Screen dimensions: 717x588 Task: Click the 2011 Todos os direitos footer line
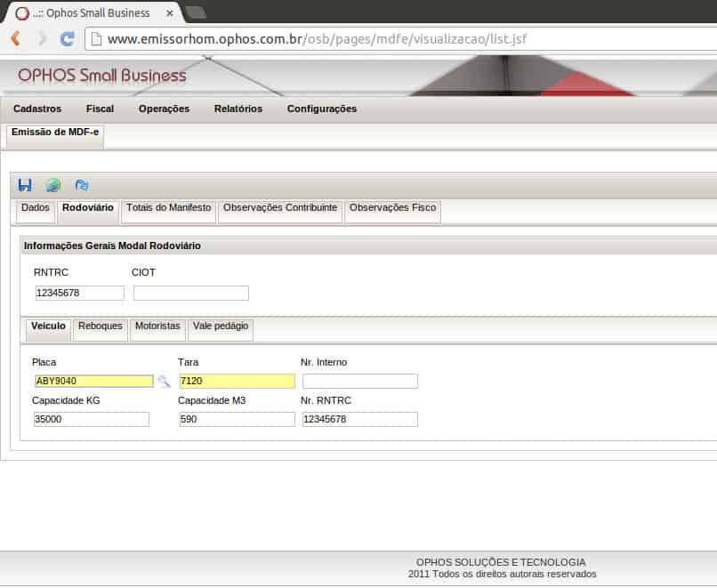502,574
